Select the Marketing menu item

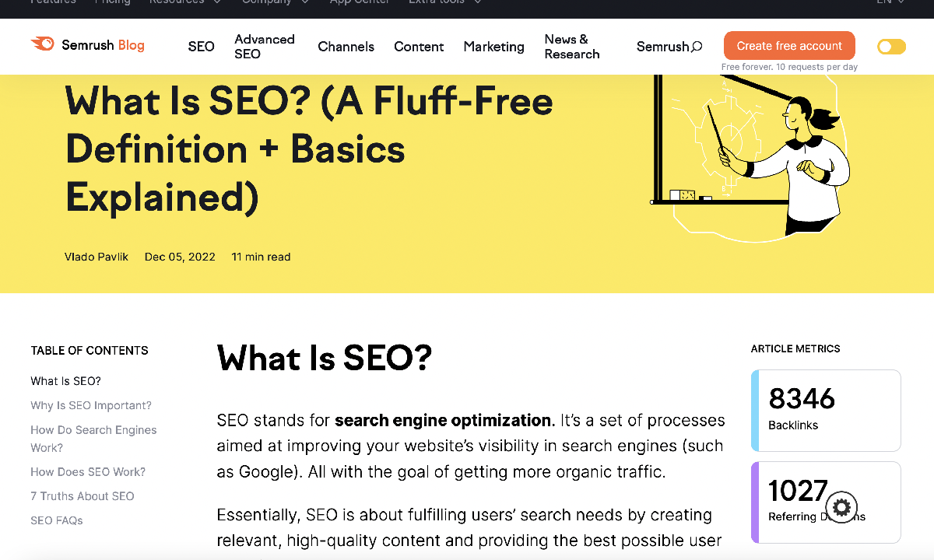(493, 47)
